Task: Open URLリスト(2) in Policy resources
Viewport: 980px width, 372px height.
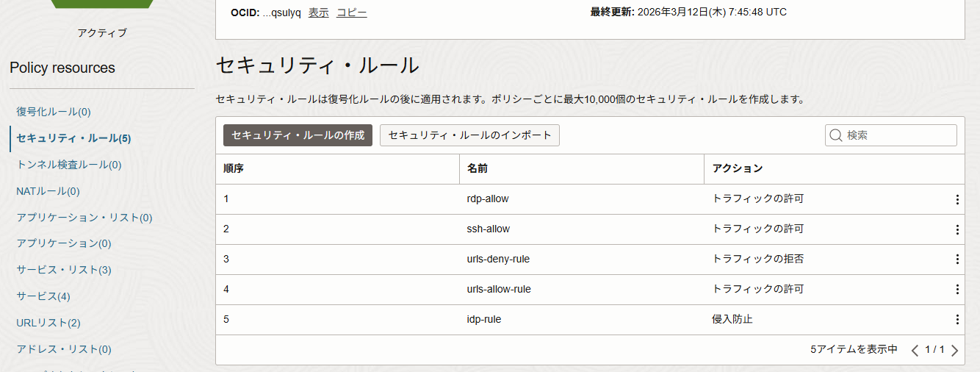Action: pos(48,323)
